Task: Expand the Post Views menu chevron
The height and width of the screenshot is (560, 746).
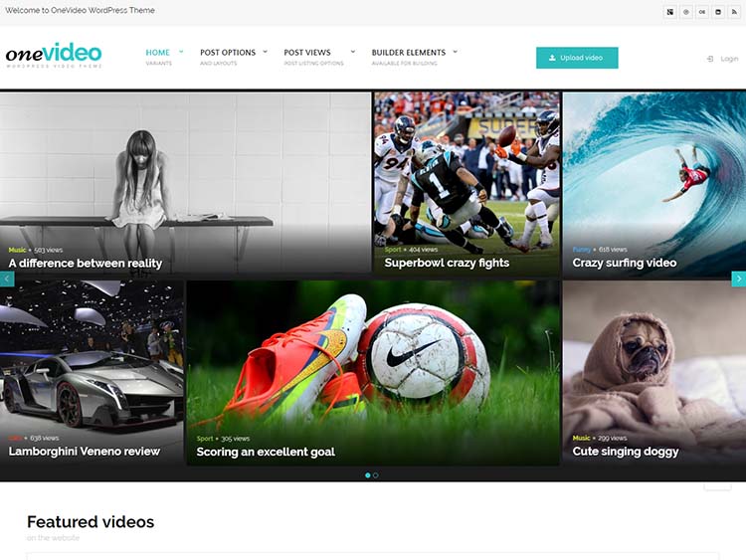Action: [x=352, y=52]
